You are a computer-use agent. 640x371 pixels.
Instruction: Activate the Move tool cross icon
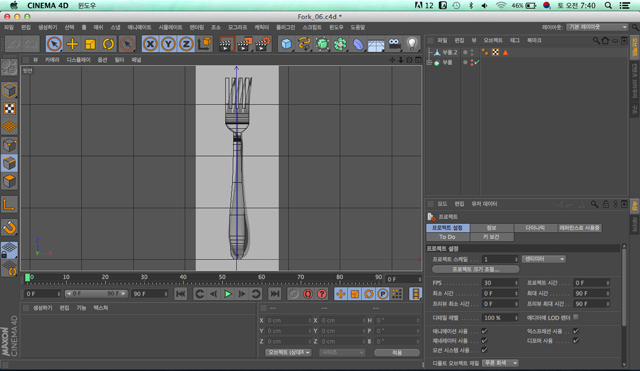click(x=72, y=44)
